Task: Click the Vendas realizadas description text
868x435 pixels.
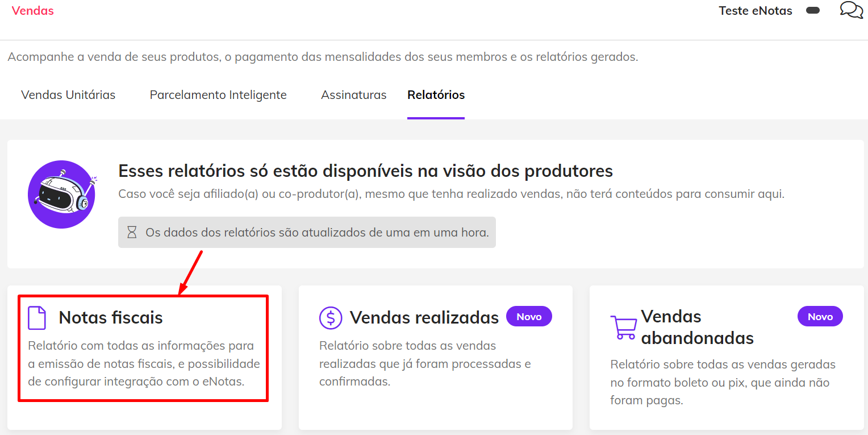Action: [x=425, y=363]
